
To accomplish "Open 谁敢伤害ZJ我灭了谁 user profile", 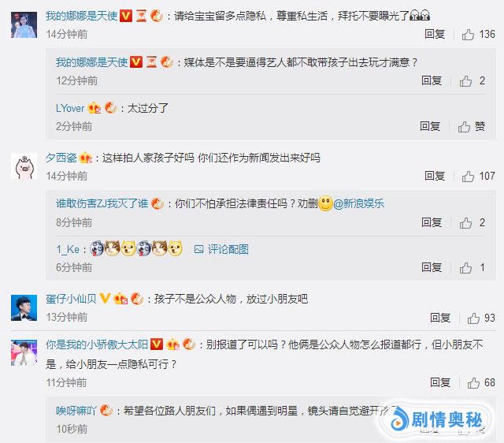I will [x=102, y=203].
